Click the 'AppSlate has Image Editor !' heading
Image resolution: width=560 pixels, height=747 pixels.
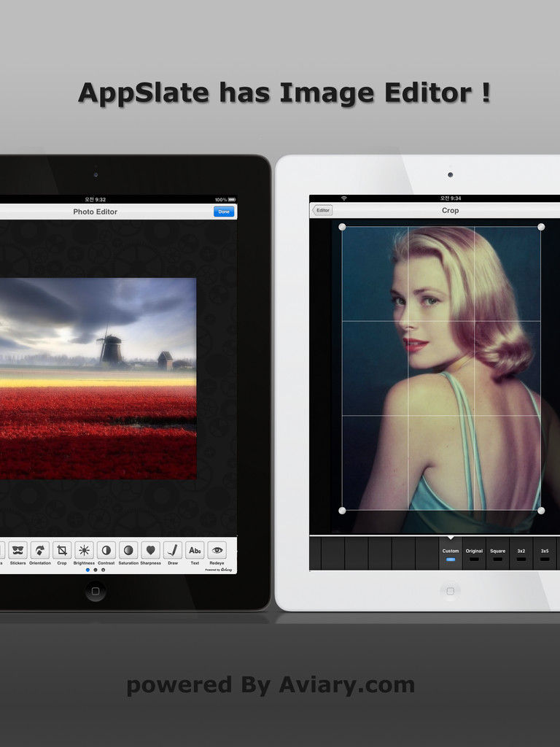click(x=284, y=93)
